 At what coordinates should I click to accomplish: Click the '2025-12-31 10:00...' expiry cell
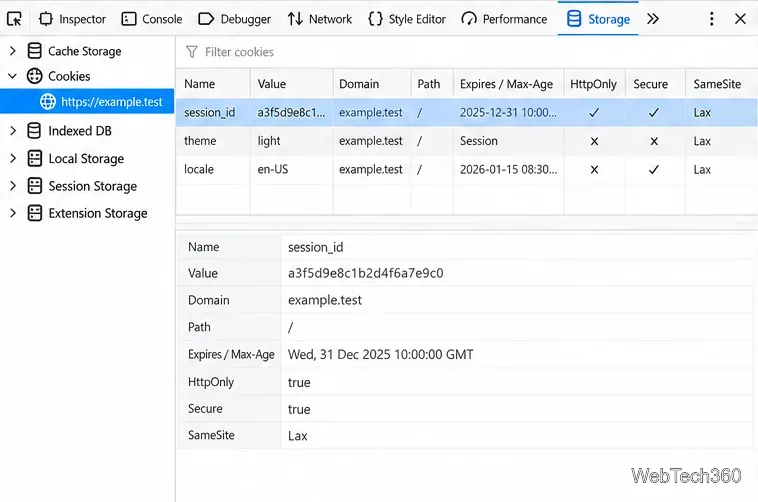tap(509, 112)
